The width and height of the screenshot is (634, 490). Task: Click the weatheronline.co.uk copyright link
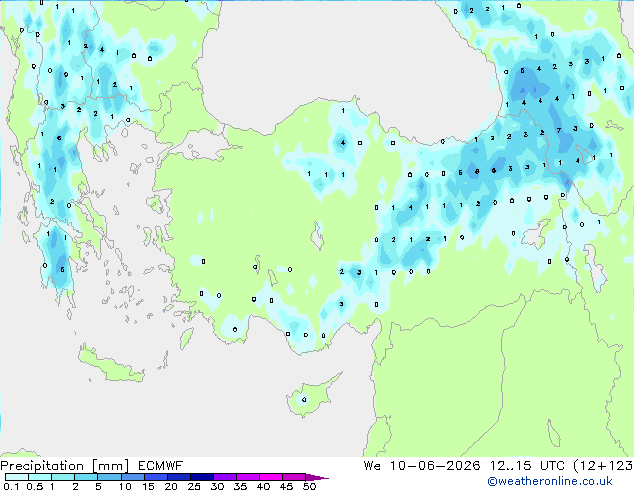[x=549, y=481]
